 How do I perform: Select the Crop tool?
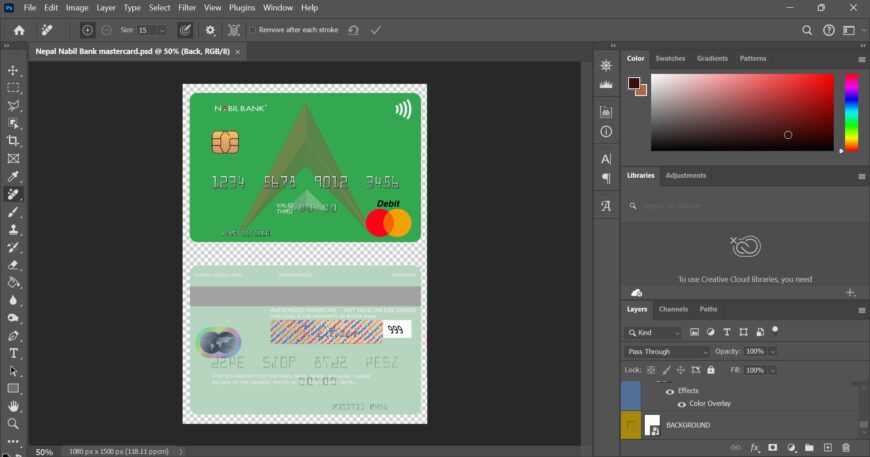pos(14,141)
